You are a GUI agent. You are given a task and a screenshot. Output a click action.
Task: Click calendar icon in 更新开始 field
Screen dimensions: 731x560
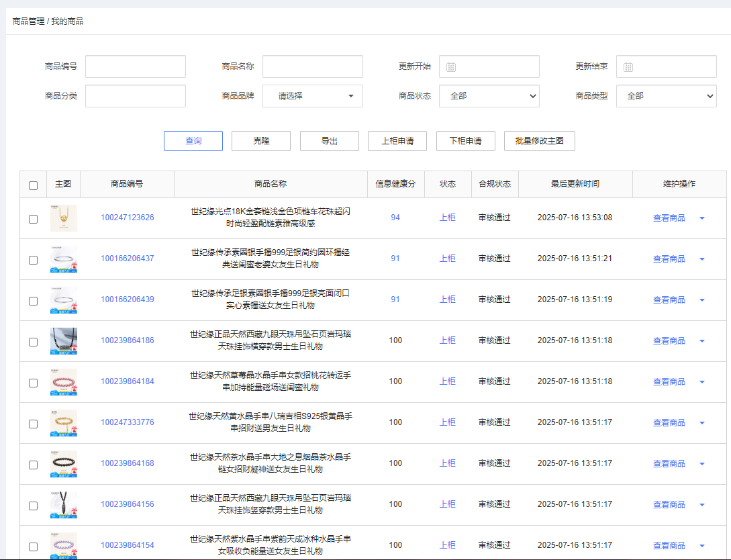(x=451, y=67)
